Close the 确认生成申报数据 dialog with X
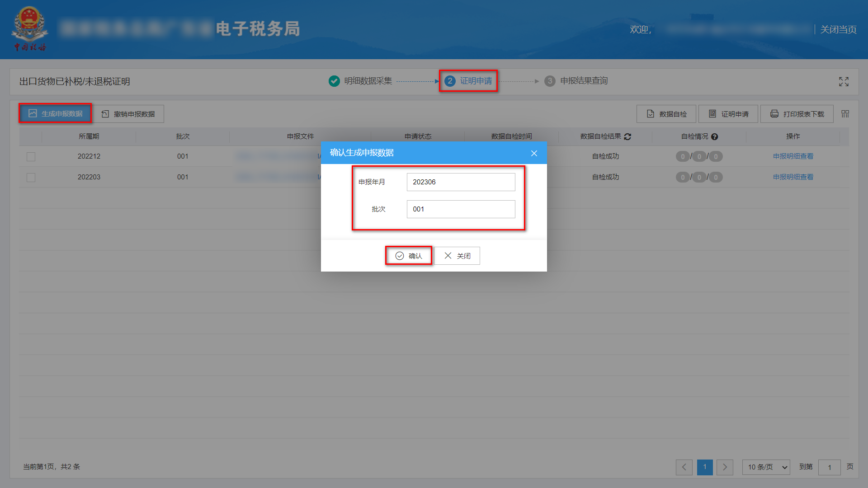This screenshot has height=488, width=868. point(534,153)
